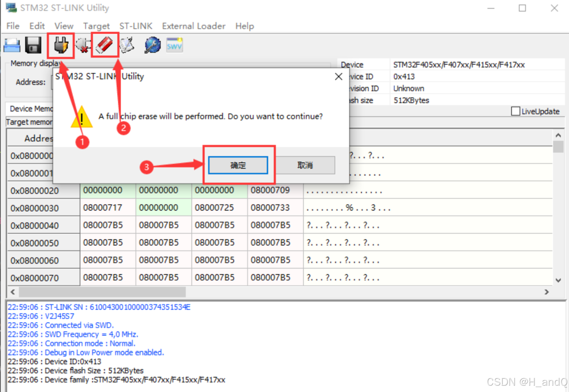569x392 pixels.
Task: Open the Edit menu
Action: point(37,26)
